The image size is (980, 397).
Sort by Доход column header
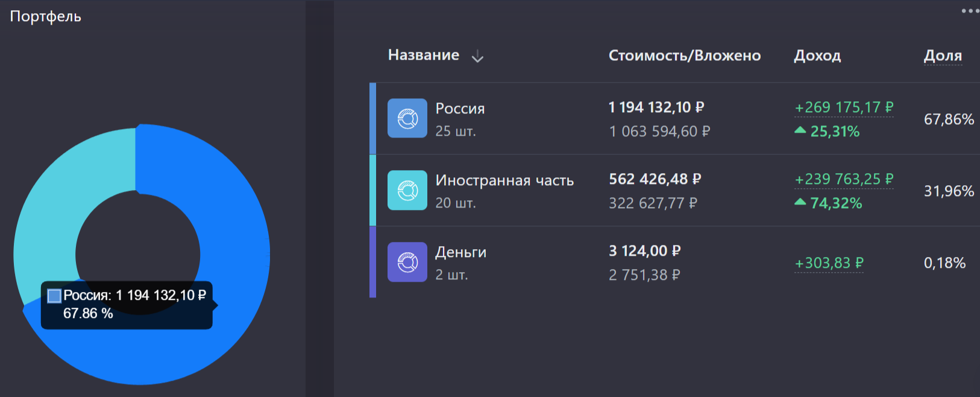point(817,56)
